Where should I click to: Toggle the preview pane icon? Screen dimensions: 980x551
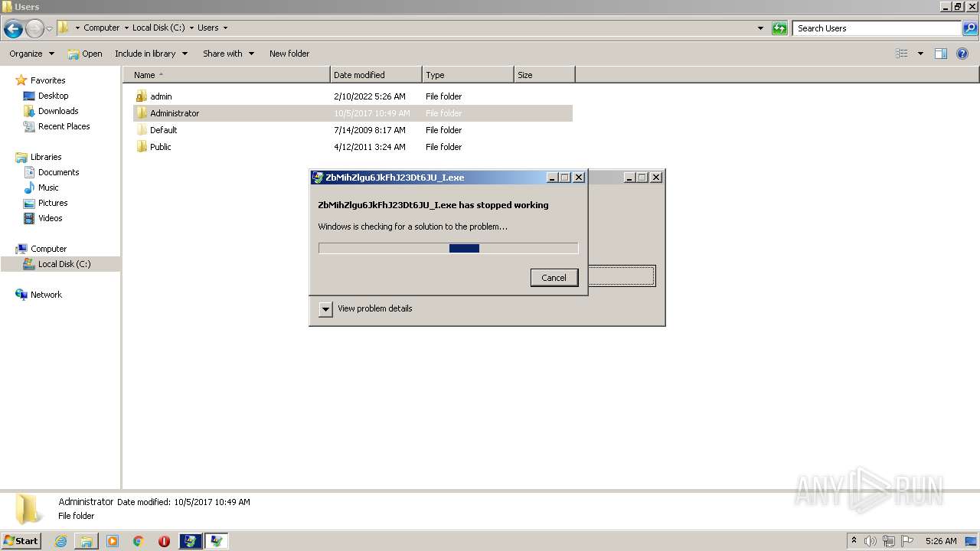pos(941,54)
